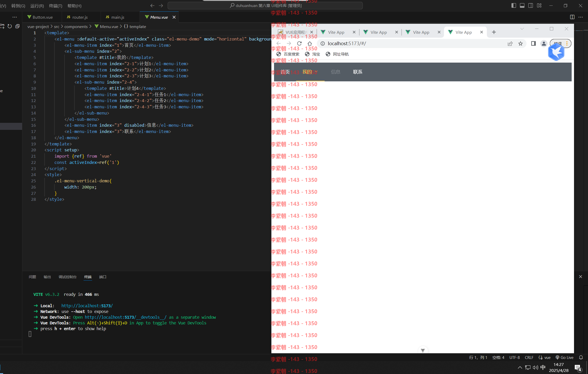
Task: Click the collapse all icon in sidebar
Action: (x=17, y=26)
